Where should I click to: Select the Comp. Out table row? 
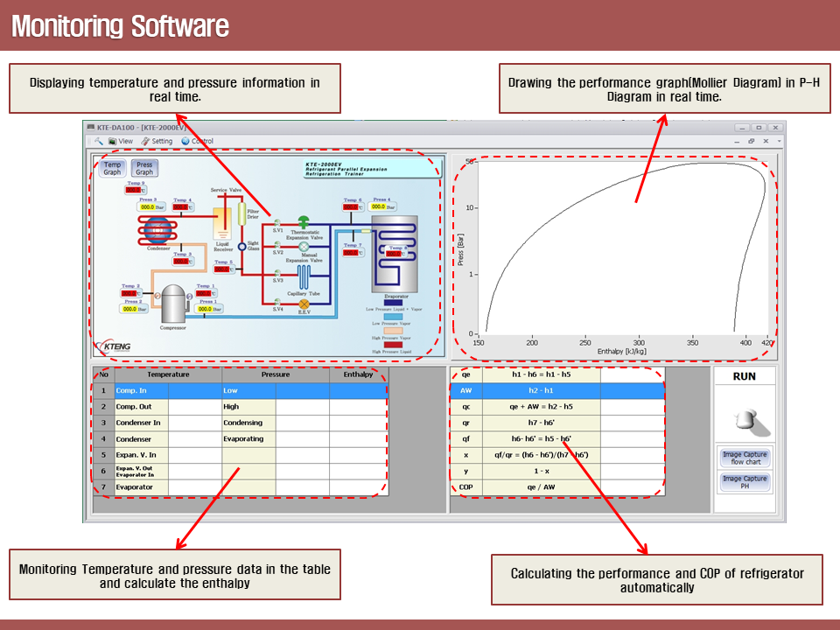click(x=140, y=407)
